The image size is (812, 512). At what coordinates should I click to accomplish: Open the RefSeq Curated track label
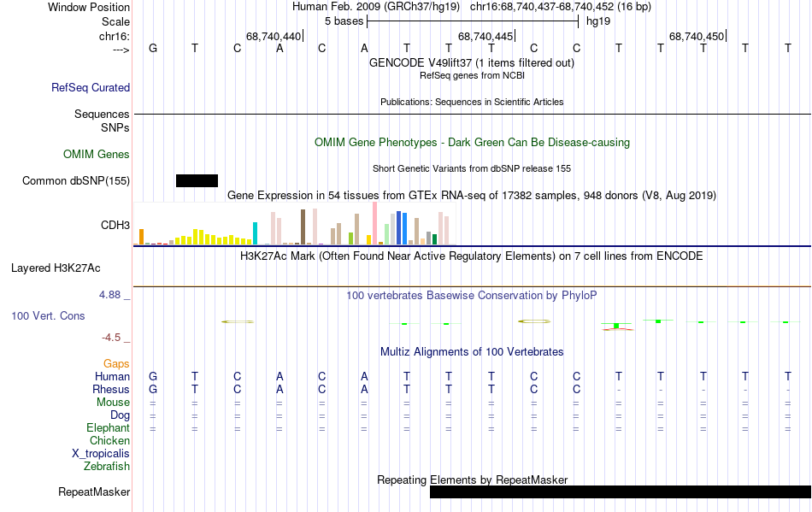[91, 87]
